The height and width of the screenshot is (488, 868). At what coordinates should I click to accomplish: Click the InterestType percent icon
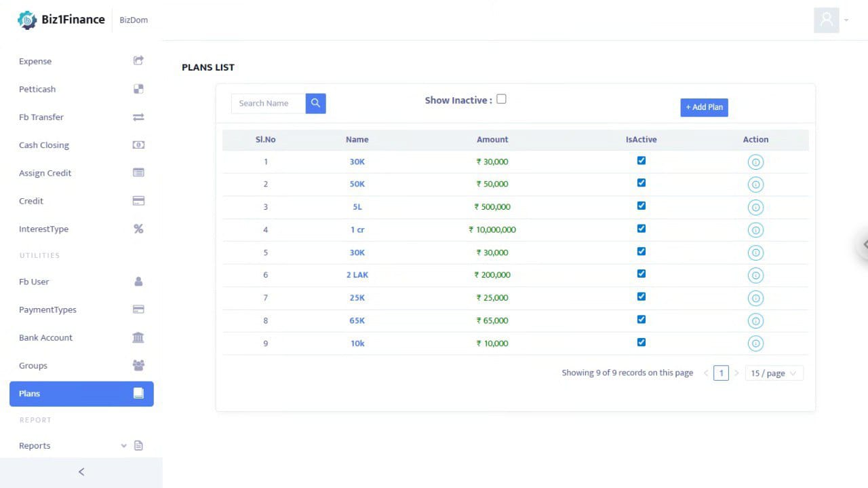[138, 229]
